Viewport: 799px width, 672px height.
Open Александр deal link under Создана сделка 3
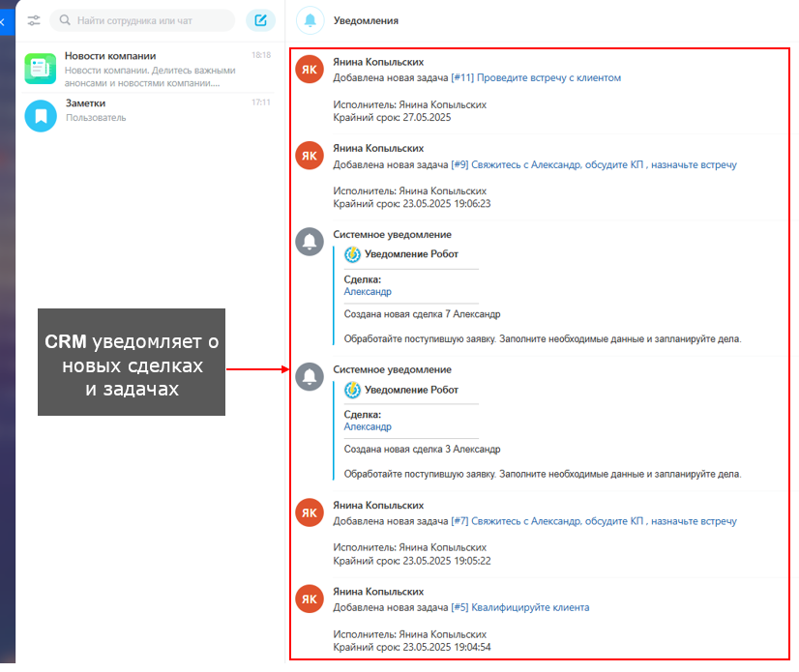click(x=368, y=426)
